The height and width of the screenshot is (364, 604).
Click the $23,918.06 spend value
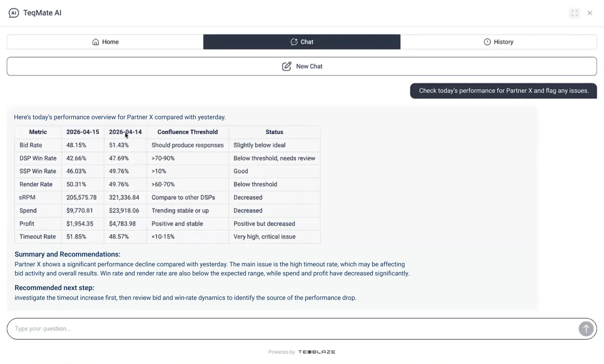pos(124,211)
